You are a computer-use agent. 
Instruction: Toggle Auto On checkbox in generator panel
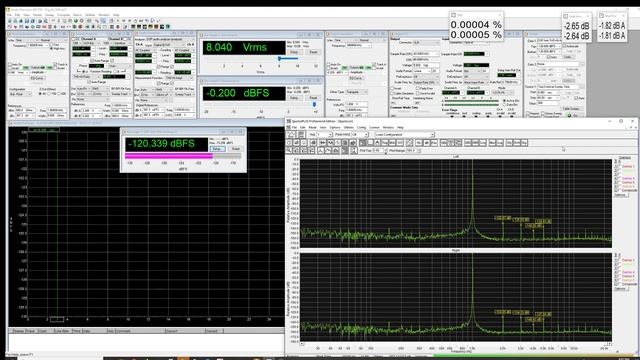click(x=10, y=64)
